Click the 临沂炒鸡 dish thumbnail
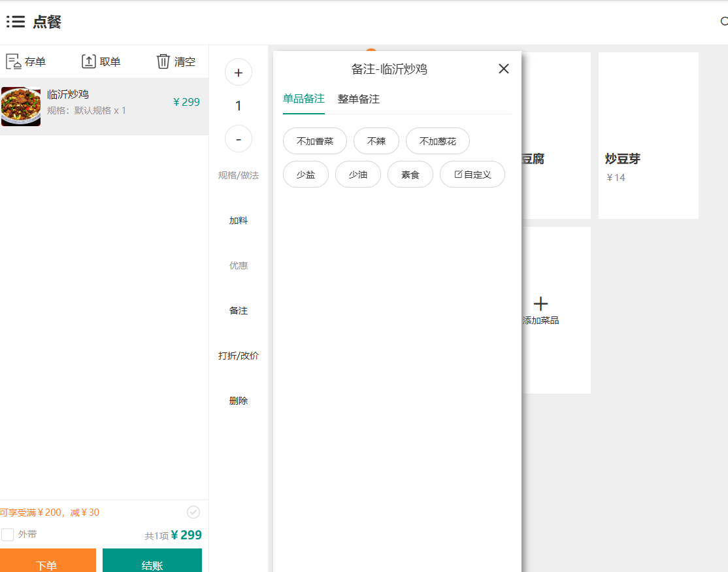The width and height of the screenshot is (728, 572). pyautogui.click(x=21, y=107)
